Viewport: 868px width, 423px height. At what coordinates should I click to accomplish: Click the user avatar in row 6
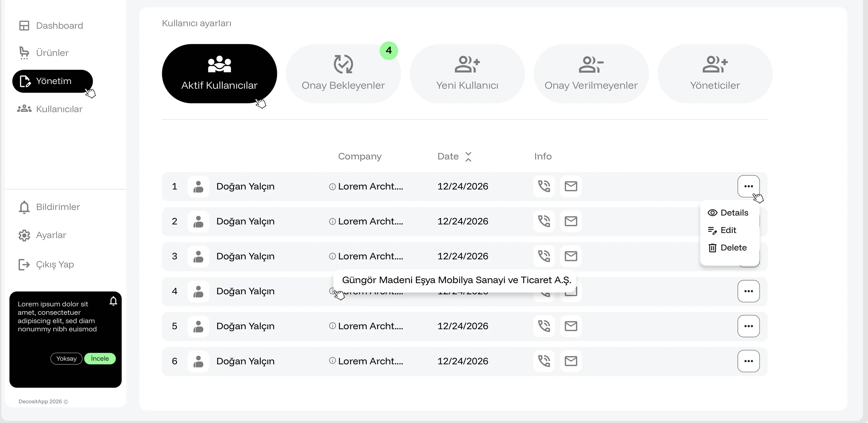coord(198,361)
